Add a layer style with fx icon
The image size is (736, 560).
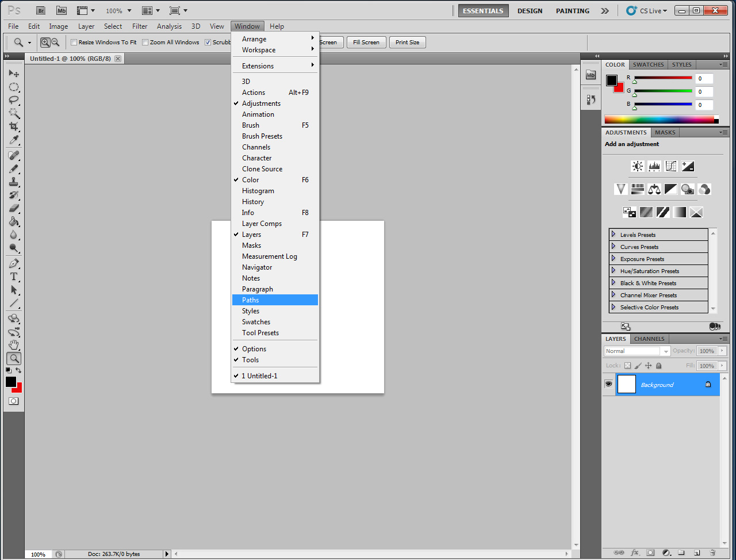pyautogui.click(x=635, y=553)
